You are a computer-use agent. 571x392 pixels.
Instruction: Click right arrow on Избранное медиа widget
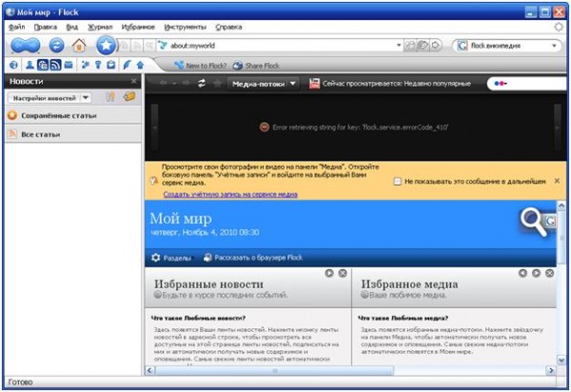pyautogui.click(x=536, y=273)
